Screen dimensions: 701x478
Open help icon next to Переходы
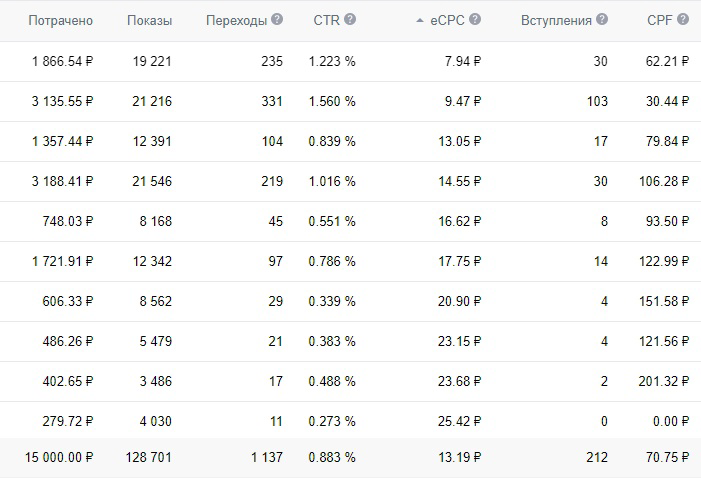(x=277, y=19)
